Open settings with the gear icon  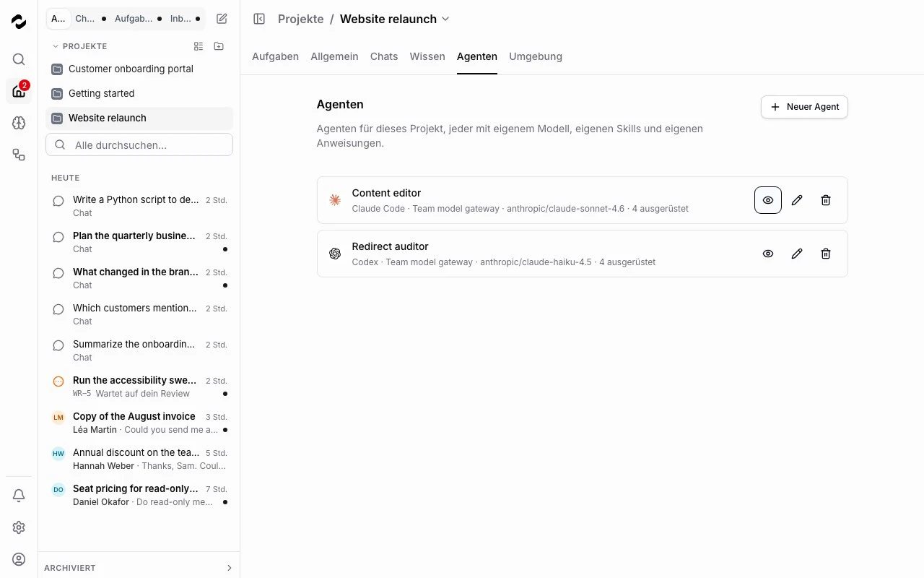tap(19, 527)
